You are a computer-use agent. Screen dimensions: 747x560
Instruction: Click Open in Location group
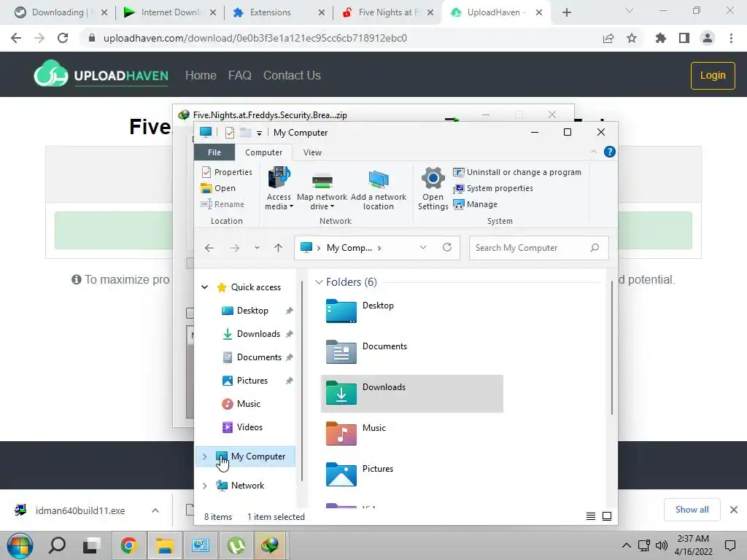(218, 188)
